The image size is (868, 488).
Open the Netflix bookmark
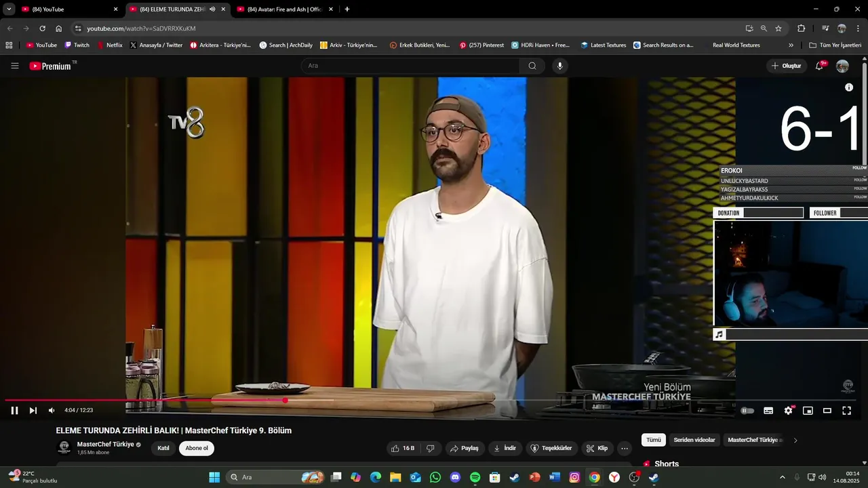tap(110, 45)
